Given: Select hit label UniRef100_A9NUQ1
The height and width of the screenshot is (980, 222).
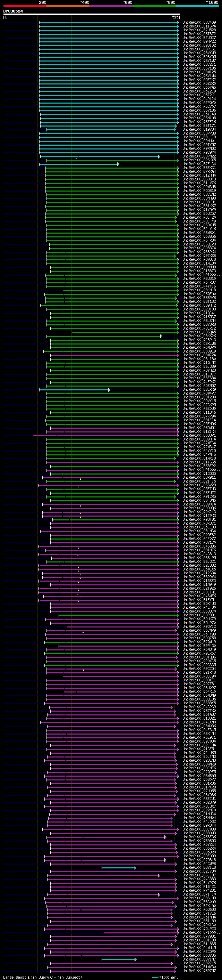Looking at the screenshot, I should [x=199, y=141].
